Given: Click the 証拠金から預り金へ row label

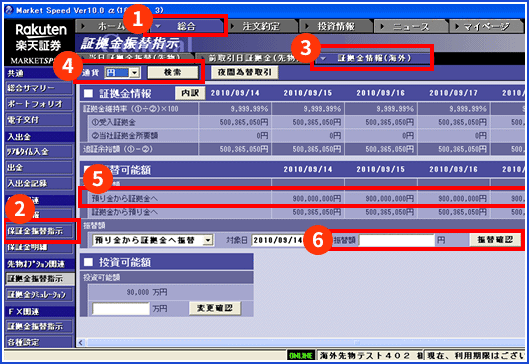Looking at the screenshot, I should (x=125, y=212).
